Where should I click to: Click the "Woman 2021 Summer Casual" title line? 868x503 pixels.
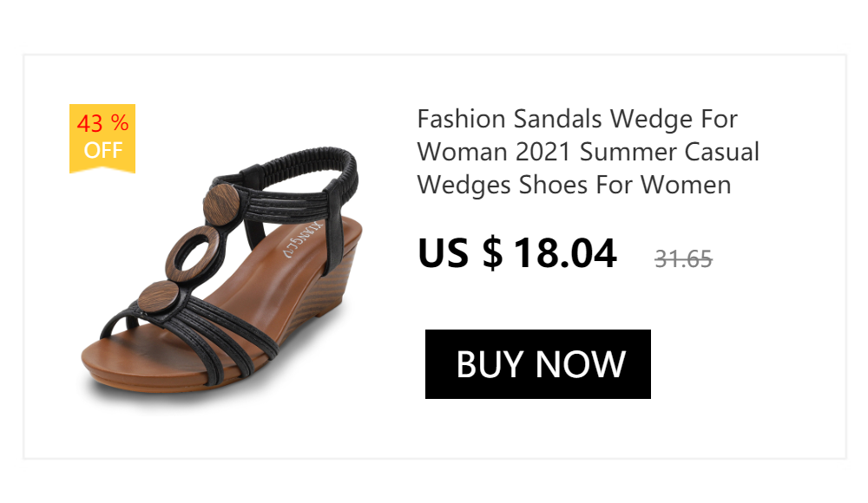pyautogui.click(x=588, y=152)
